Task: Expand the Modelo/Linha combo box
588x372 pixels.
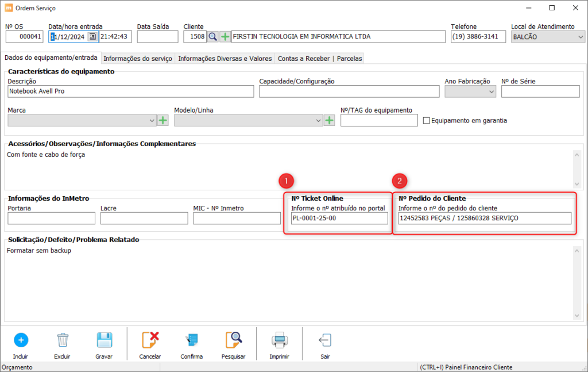Action: (318, 120)
